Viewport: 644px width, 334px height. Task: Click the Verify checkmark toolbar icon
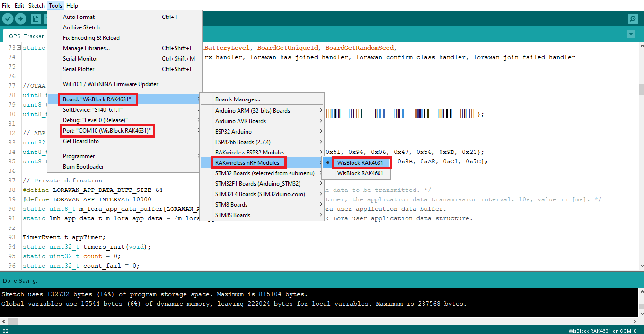point(8,18)
